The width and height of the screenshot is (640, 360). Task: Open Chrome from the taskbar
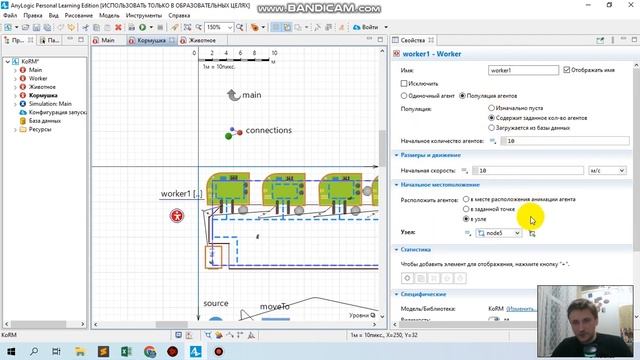pos(150,351)
